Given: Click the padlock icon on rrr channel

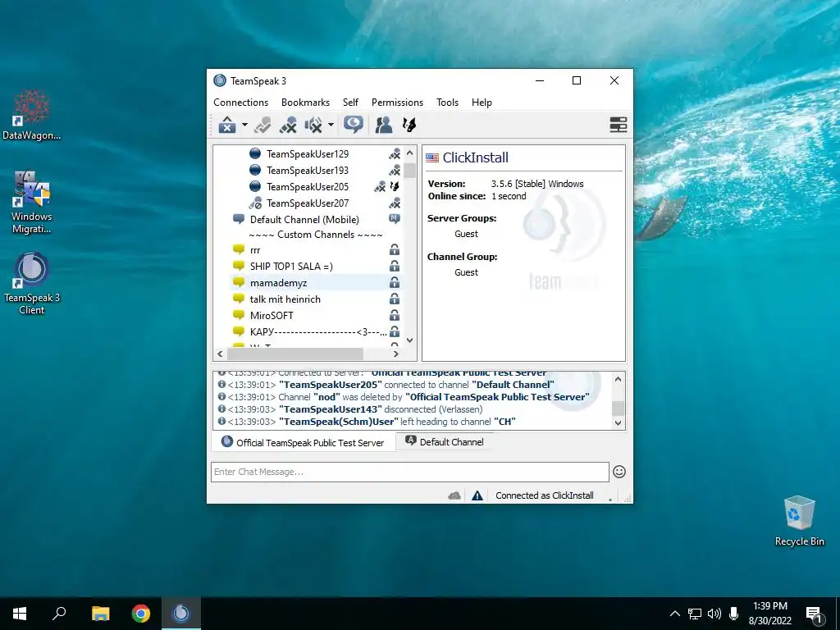Looking at the screenshot, I should tap(395, 249).
